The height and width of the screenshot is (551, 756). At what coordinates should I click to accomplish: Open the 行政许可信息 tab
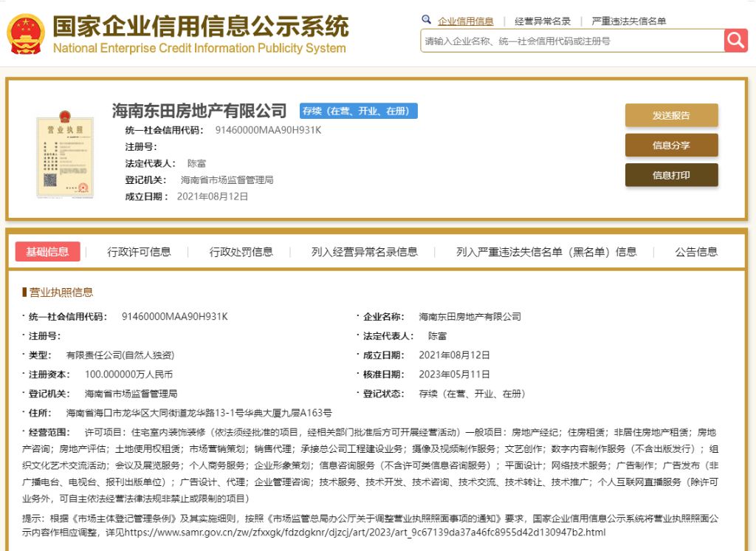pos(139,252)
